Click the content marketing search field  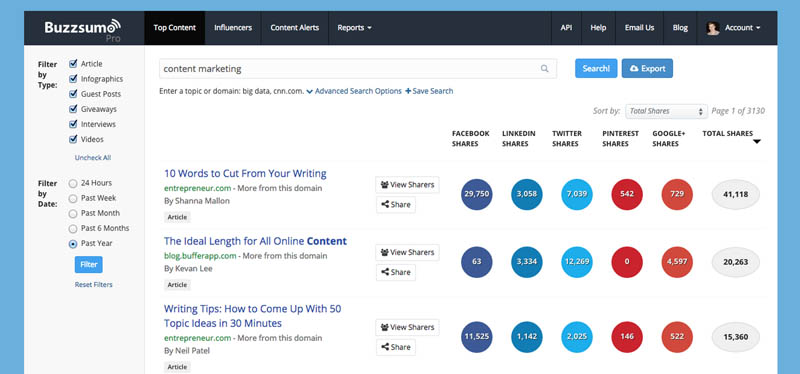click(358, 69)
